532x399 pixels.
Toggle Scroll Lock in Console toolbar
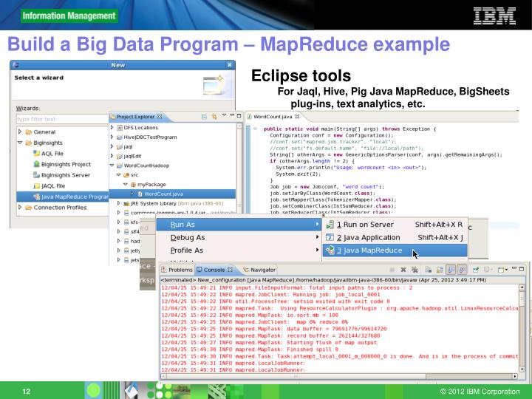coord(440,270)
